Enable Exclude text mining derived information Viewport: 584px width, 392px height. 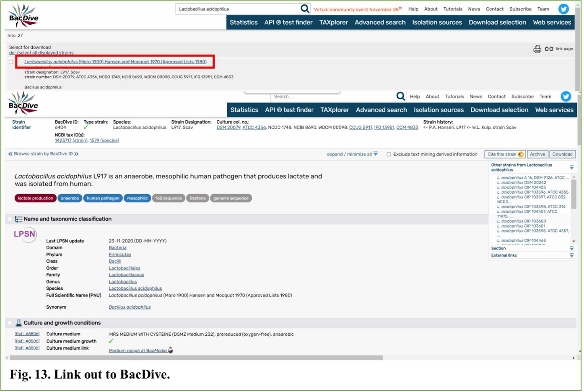pyautogui.click(x=389, y=154)
